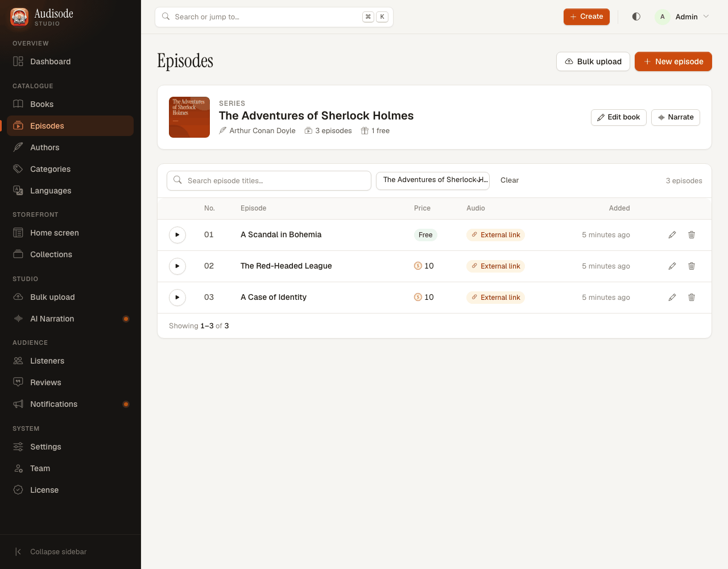Play The Red-Headed League episode
This screenshot has width=728, height=569.
177,266
